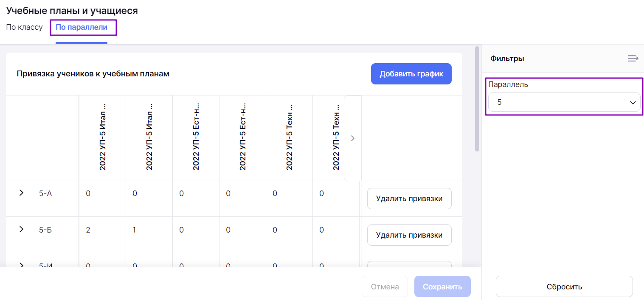Click the 5-А class name
This screenshot has width=644, height=300.
(x=45, y=193)
